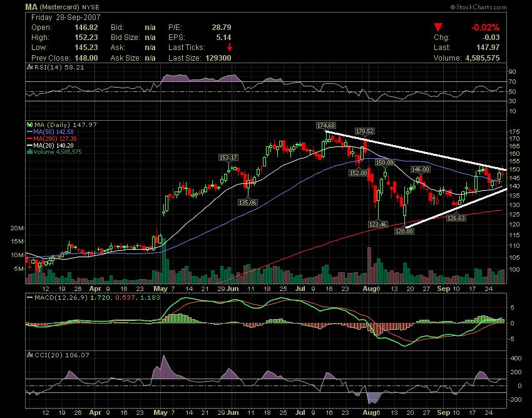Click the 120.00 low price label
This screenshot has height=418, width=532.
404,231
